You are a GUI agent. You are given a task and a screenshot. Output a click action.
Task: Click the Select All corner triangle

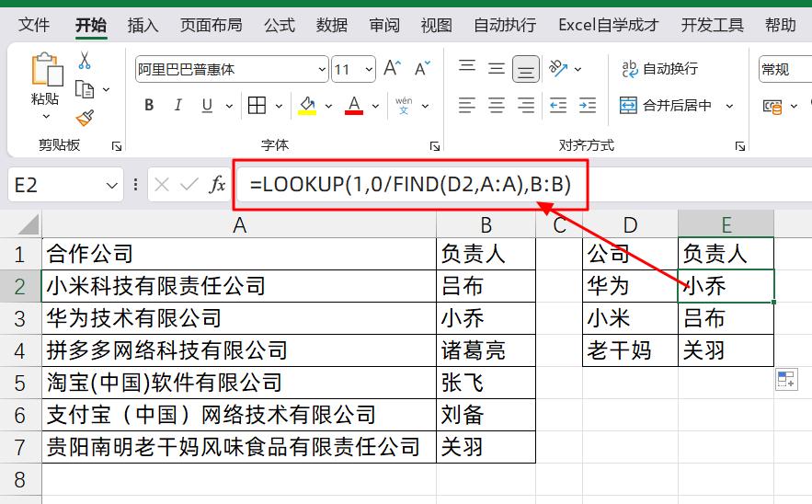pyautogui.click(x=29, y=224)
